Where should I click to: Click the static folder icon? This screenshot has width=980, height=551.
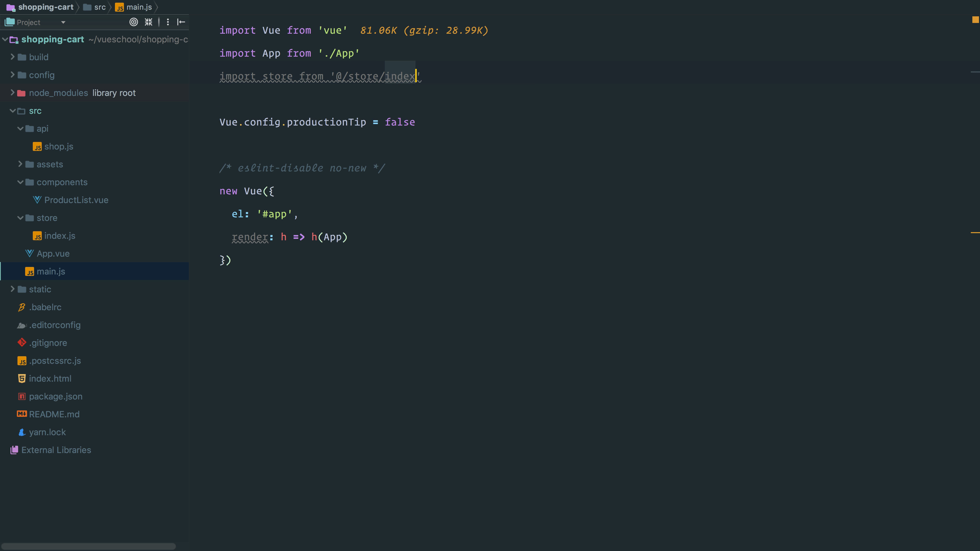[22, 290]
